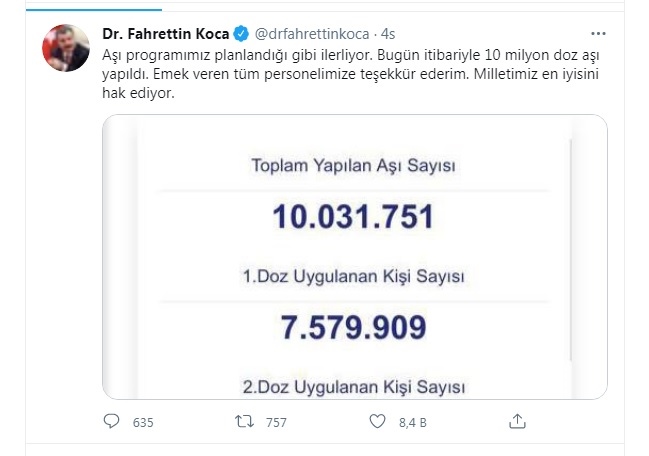Open Dr. Fahrettin Koca's profile picture
The width and height of the screenshot is (649, 456).
click(66, 47)
